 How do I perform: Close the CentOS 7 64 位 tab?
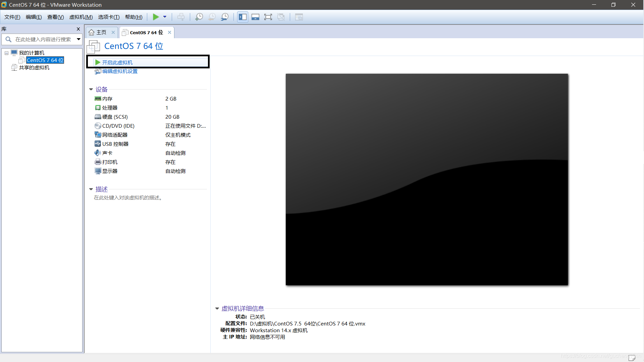point(170,33)
